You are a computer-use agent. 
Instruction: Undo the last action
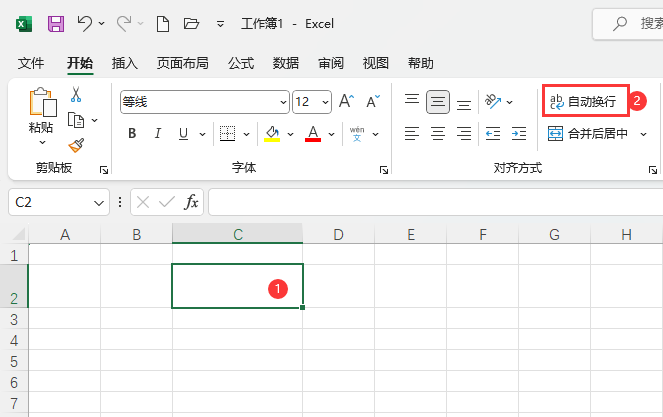[85, 24]
